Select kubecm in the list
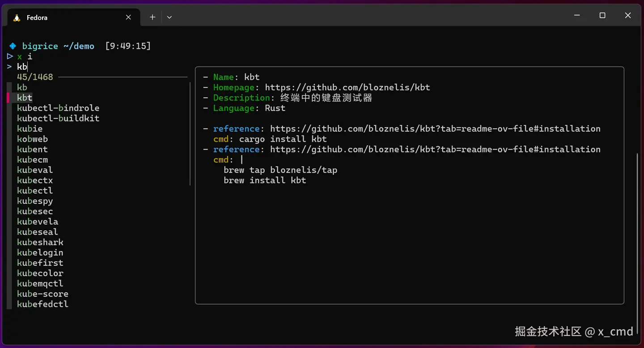644x348 pixels. coord(32,159)
